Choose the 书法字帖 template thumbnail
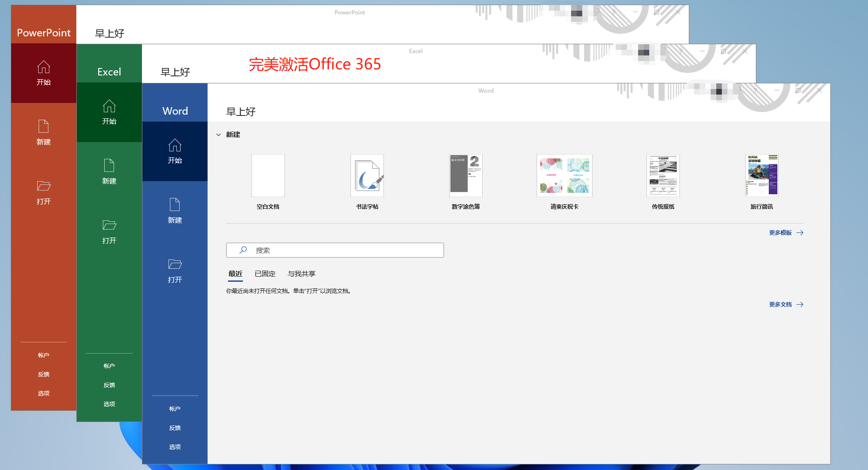 [367, 176]
